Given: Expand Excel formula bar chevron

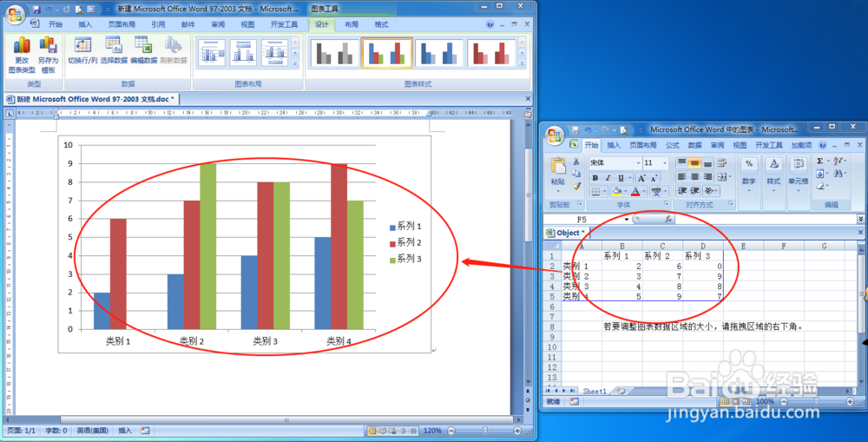Looking at the screenshot, I should click(861, 220).
